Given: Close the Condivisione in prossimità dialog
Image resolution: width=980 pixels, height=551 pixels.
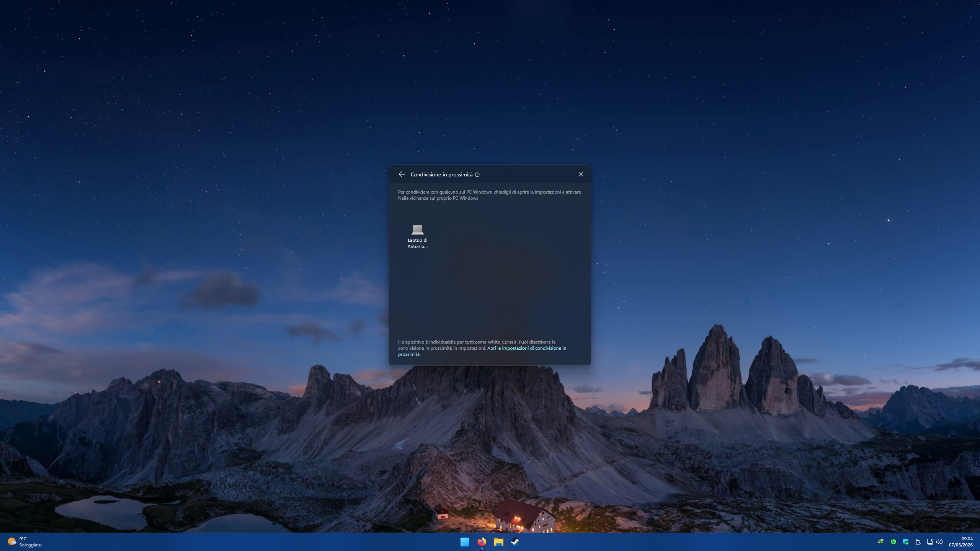Looking at the screenshot, I should (x=581, y=174).
